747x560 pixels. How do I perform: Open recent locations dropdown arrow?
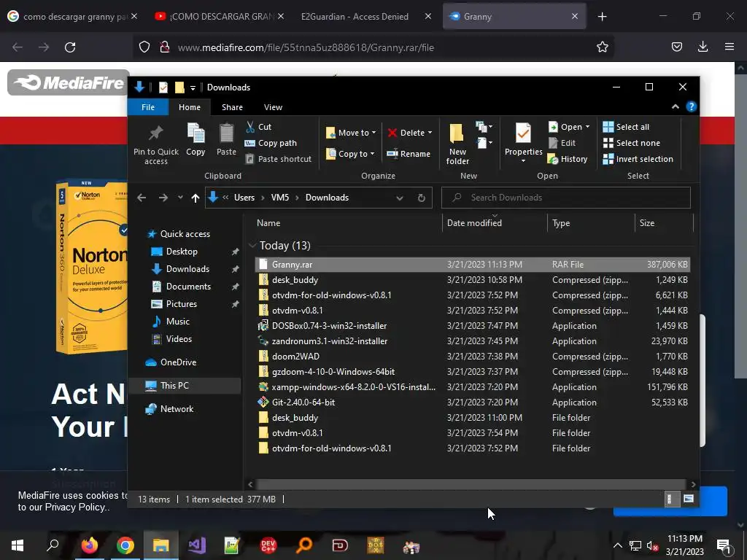point(180,198)
